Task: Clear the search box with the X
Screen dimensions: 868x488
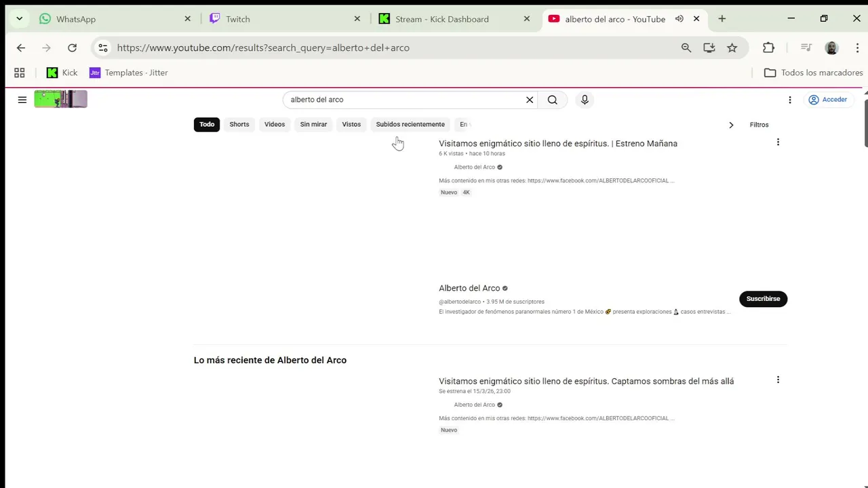Action: click(x=530, y=100)
